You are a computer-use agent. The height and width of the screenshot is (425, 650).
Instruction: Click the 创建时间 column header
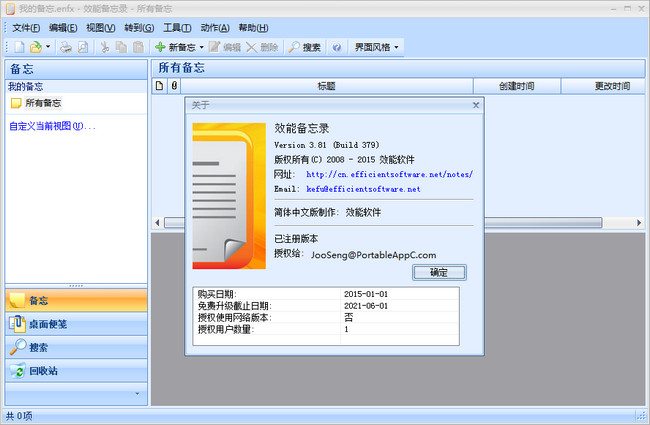coord(517,86)
